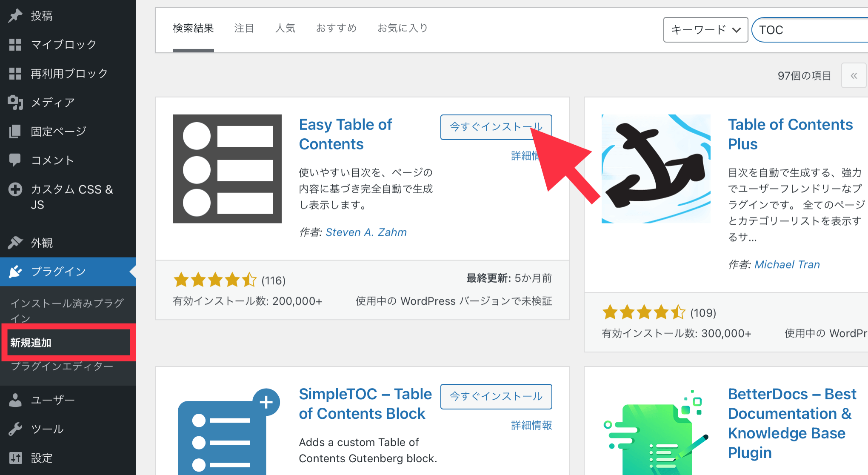Open the 投稿 menu

(68, 16)
